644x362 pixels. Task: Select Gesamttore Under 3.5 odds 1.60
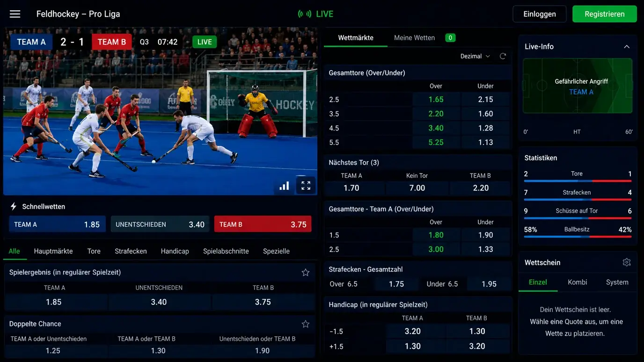[486, 114]
